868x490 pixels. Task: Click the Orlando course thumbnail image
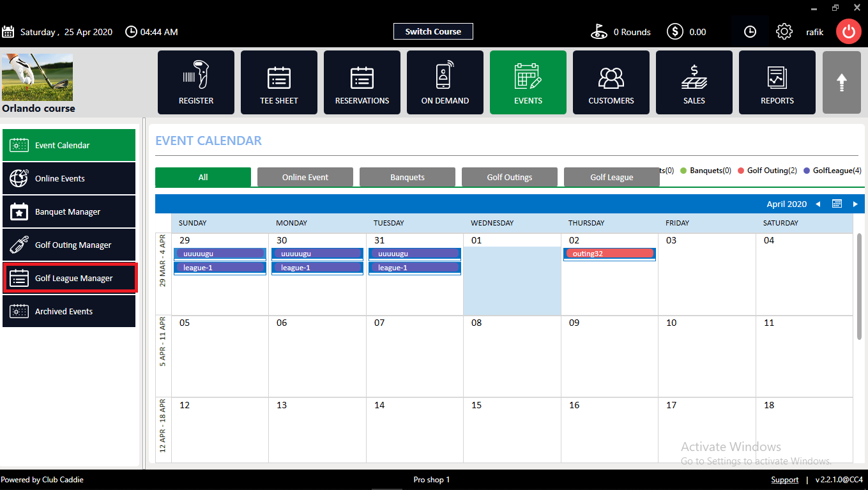(37, 77)
